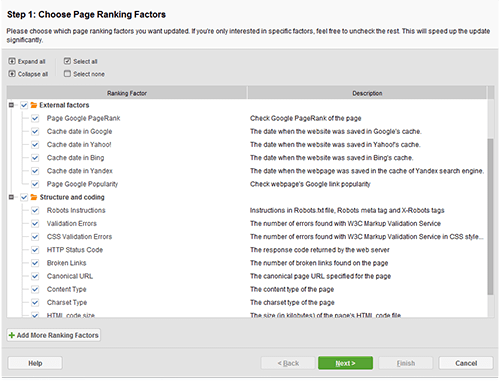Uncheck the External factors group checkbox
This screenshot has height=381, width=500.
pyautogui.click(x=24, y=105)
